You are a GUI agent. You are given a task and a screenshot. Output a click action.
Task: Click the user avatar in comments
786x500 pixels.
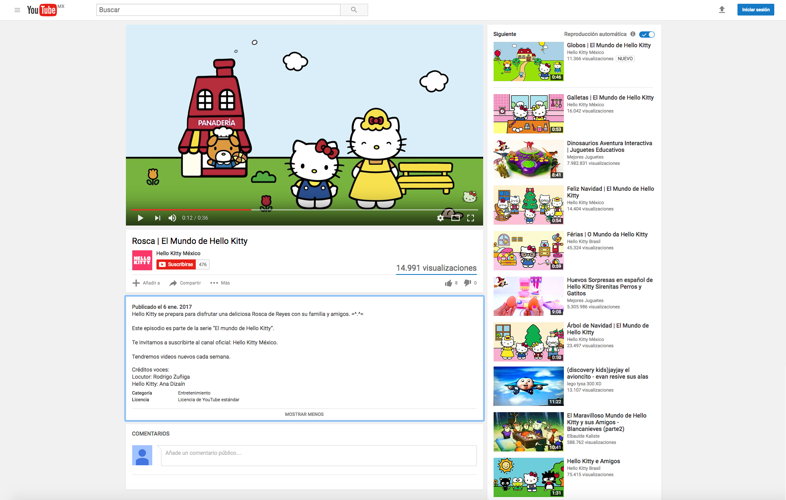click(x=142, y=455)
